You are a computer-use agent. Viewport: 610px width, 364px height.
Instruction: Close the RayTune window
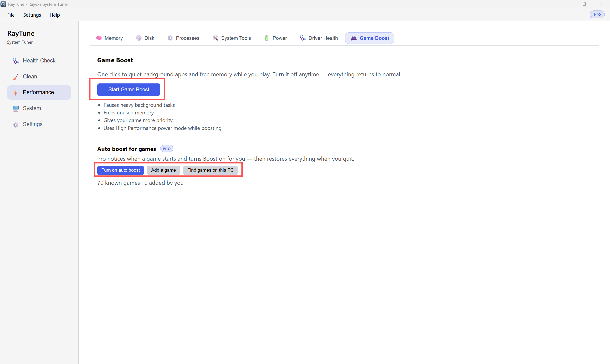[x=601, y=4]
